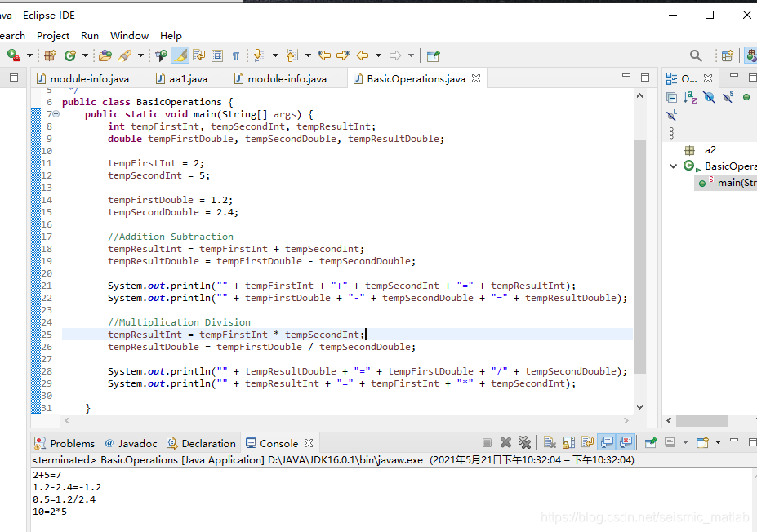
Task: Toggle the Scroll Lock console button
Action: click(x=568, y=442)
